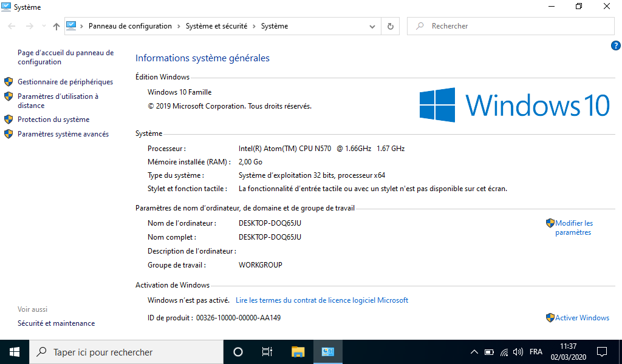Open address bar history dropdown
The height and width of the screenshot is (364, 622).
[372, 27]
